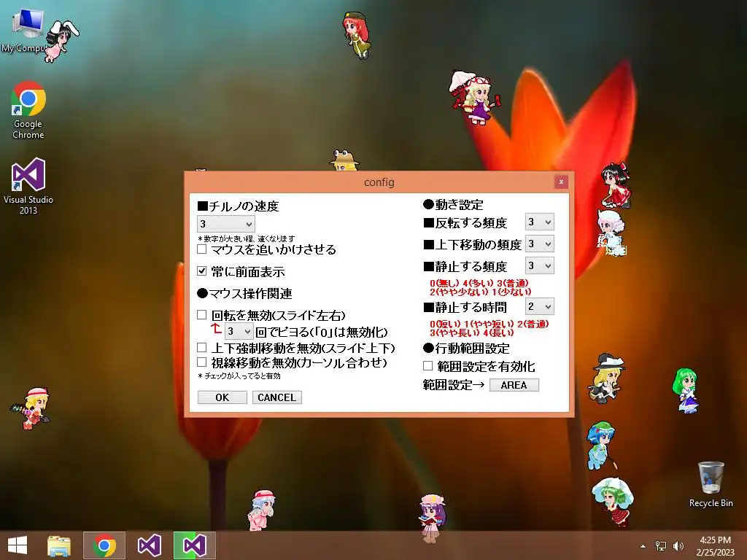Click the witch-hat mascot on a broom
The height and width of the screenshot is (560, 747).
(x=606, y=378)
